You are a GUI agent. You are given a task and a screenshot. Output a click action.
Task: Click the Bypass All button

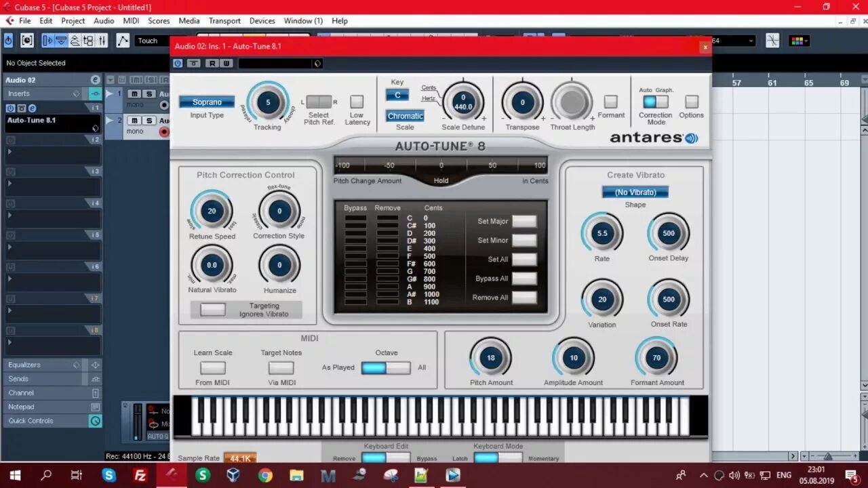point(524,278)
